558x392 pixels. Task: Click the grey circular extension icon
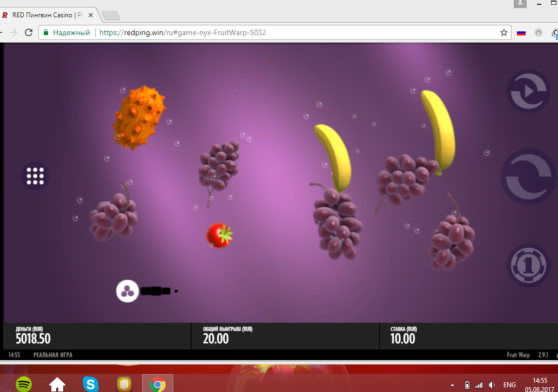coord(539,32)
